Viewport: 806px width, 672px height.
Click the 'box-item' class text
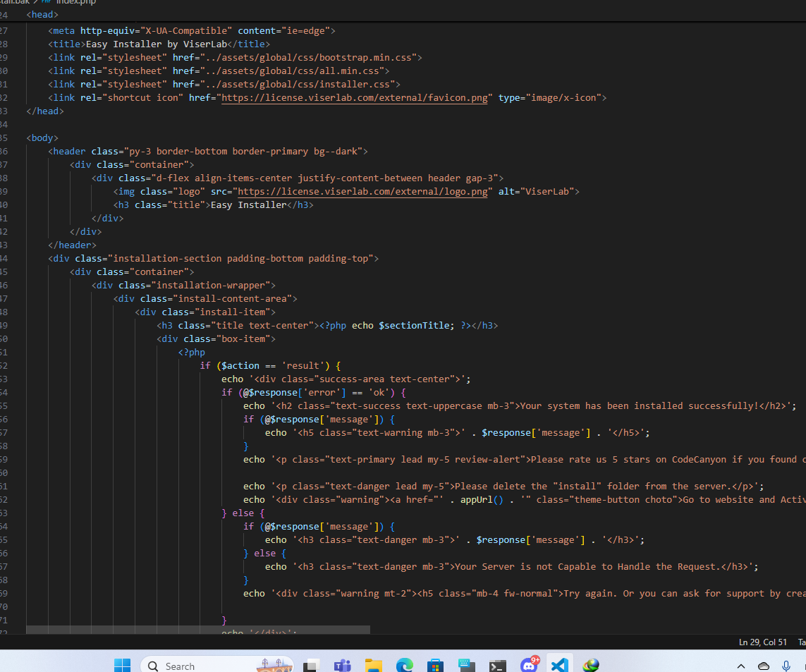point(243,339)
